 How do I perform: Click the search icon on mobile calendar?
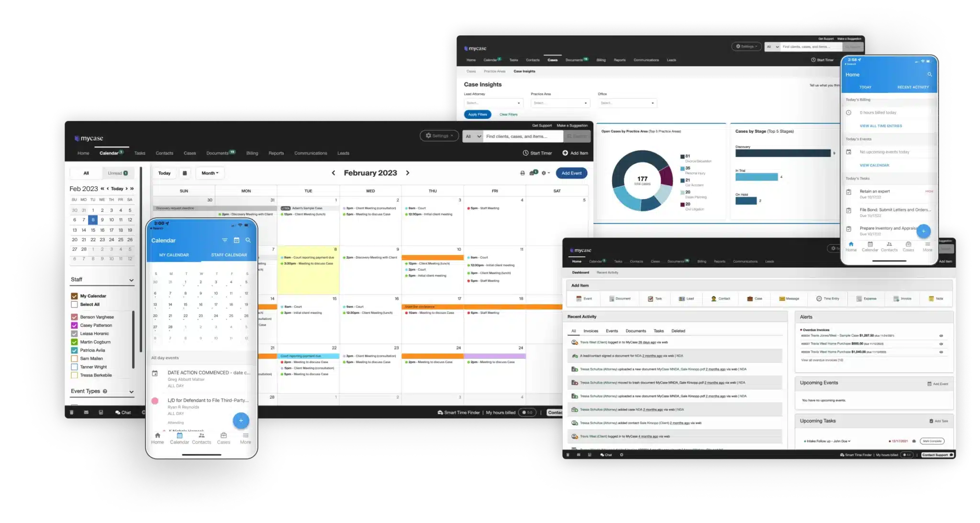coord(248,239)
